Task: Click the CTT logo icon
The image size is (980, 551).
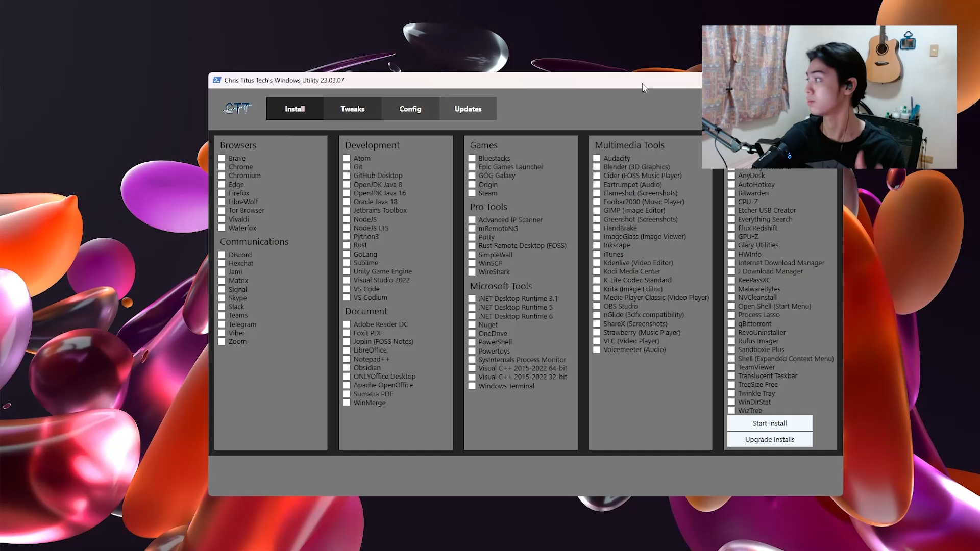Action: click(x=237, y=108)
